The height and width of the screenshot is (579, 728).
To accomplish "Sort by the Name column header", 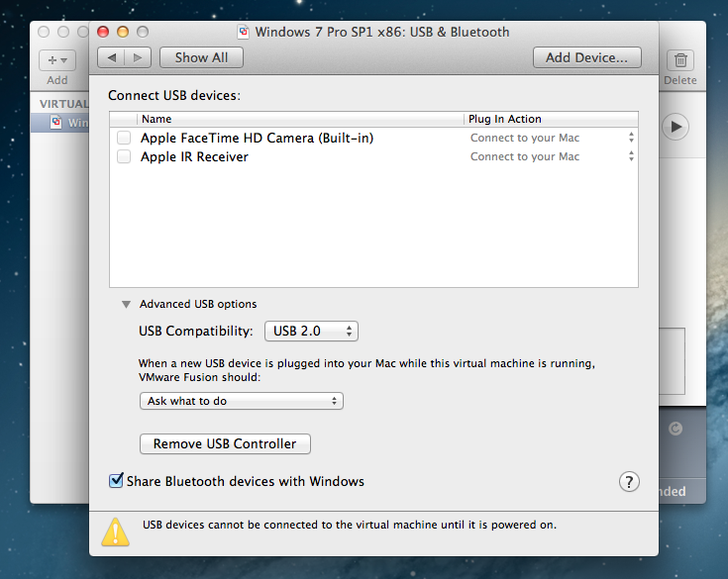I will (297, 119).
